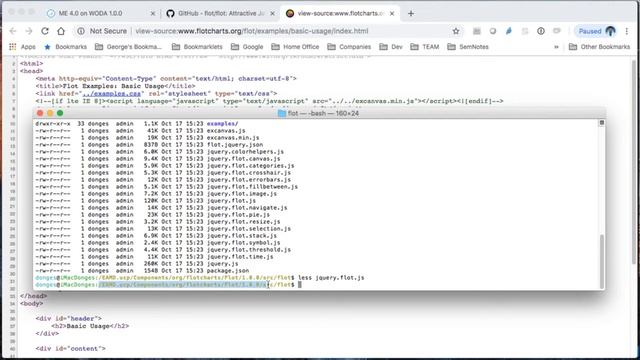Click flot.jquery.json in terminal listing
The width and height of the screenshot is (640, 360).
[235, 144]
